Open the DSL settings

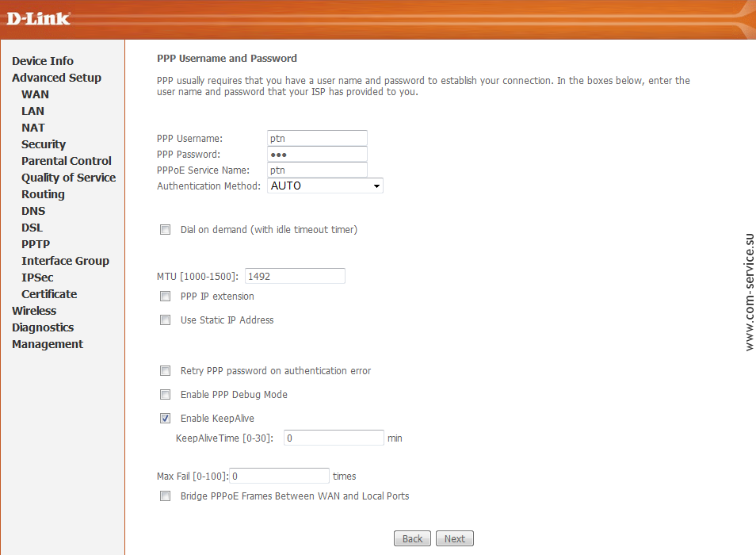(32, 228)
